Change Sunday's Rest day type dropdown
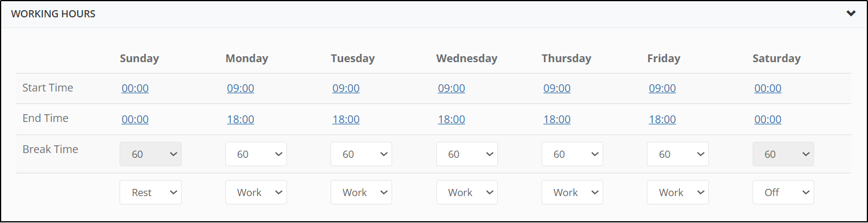This screenshot has width=868, height=223. coord(151,193)
